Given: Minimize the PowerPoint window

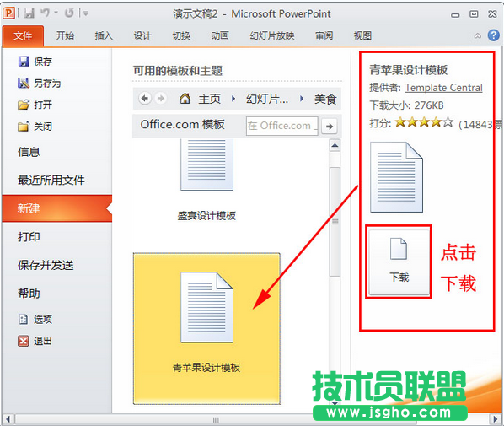Looking at the screenshot, I should coord(455,14).
